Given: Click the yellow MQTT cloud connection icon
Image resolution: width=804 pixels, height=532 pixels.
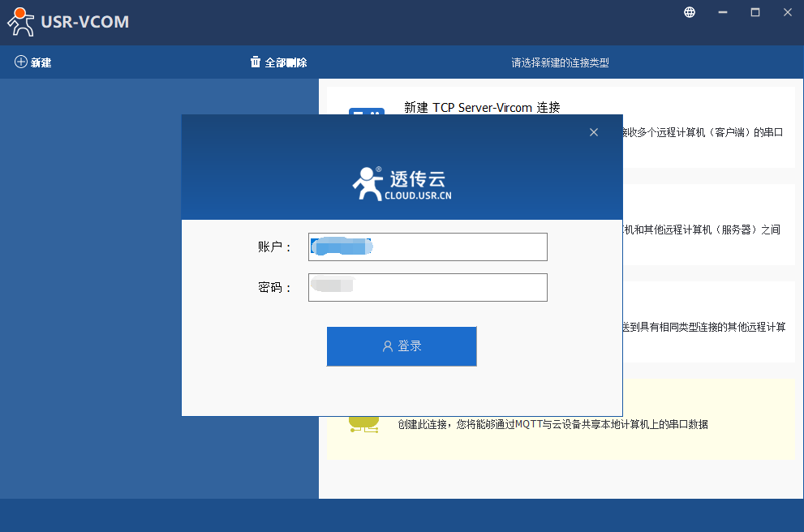Looking at the screenshot, I should tap(364, 425).
